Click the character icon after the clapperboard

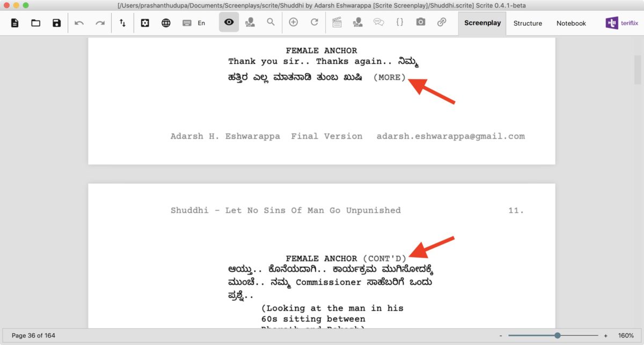click(358, 23)
